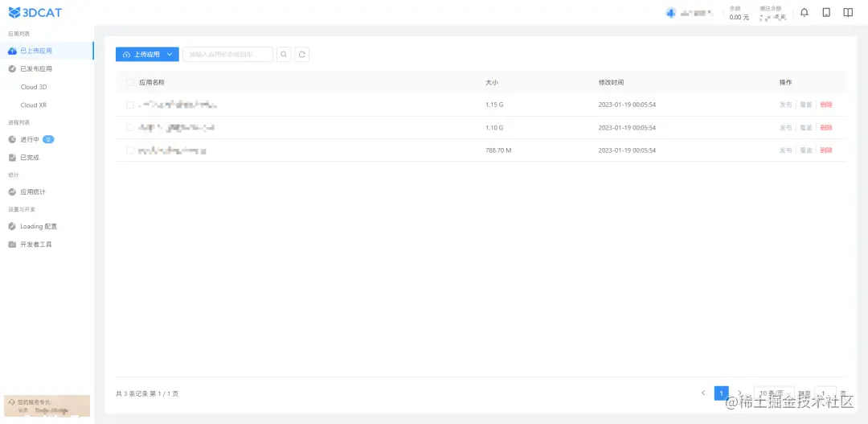
Task: Click 删除 for the 788.70 M app
Action: click(x=826, y=150)
